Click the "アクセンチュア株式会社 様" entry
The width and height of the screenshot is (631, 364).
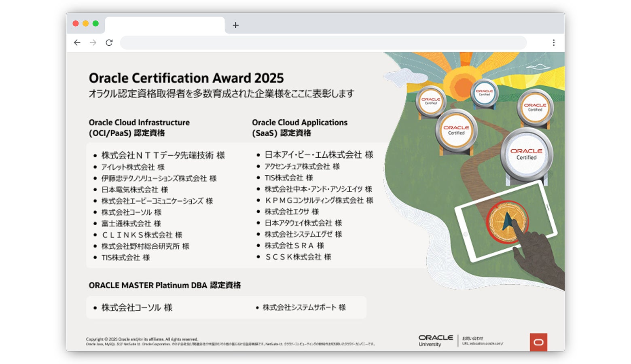pyautogui.click(x=302, y=166)
